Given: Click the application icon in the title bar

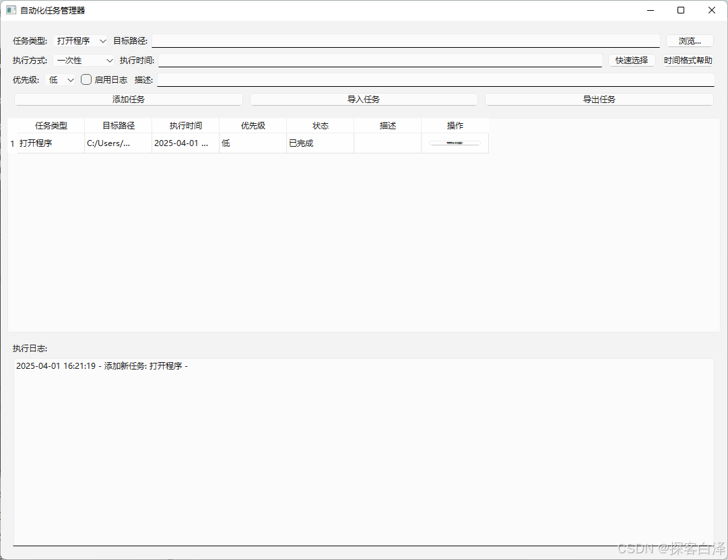Looking at the screenshot, I should [11, 10].
